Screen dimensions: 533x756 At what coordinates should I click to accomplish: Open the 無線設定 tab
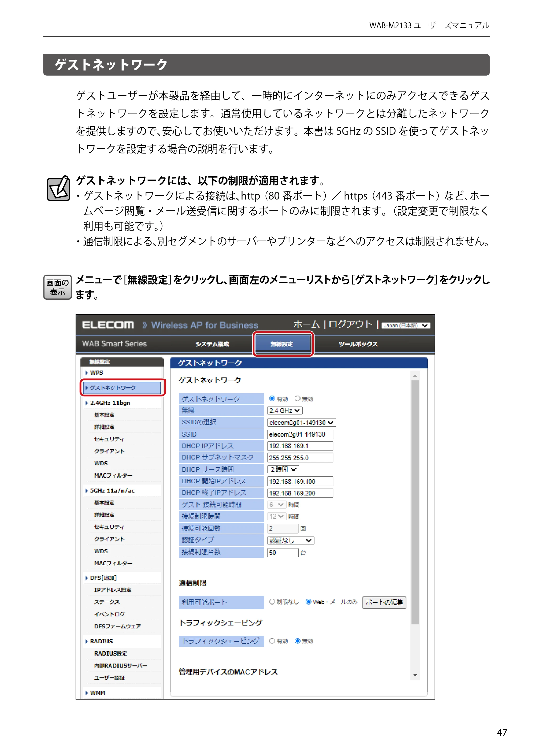(x=282, y=344)
